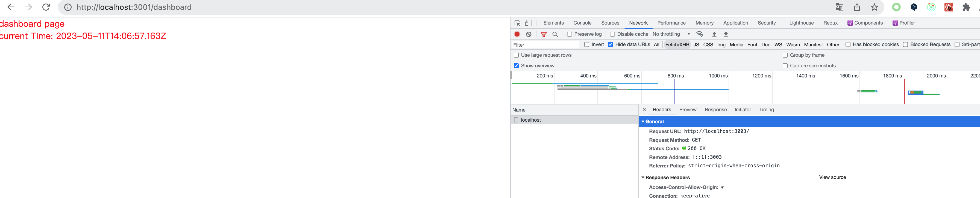Show request Initiator tab
The width and height of the screenshot is (980, 198).
[743, 110]
